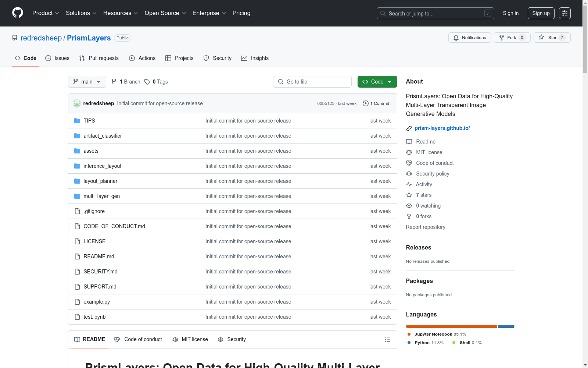Open the redredsheep owner profile link
The width and height of the screenshot is (588, 368).
[41, 38]
